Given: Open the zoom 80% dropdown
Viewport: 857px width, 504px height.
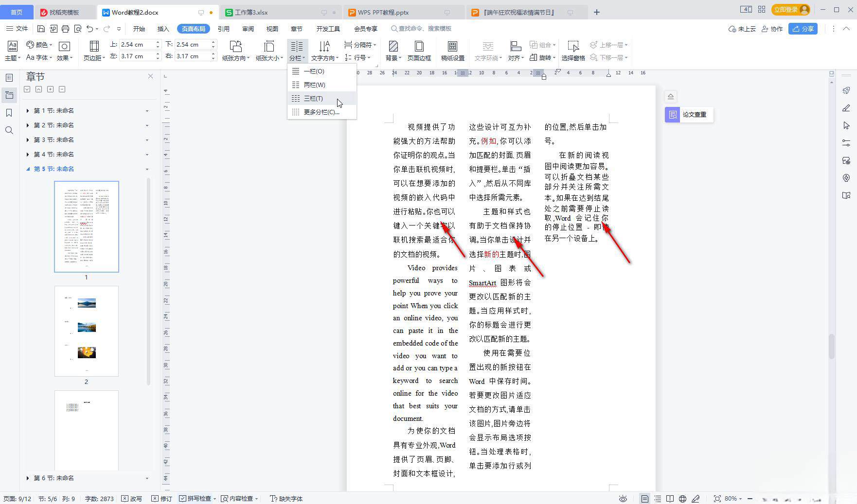Looking at the screenshot, I should coord(733,499).
